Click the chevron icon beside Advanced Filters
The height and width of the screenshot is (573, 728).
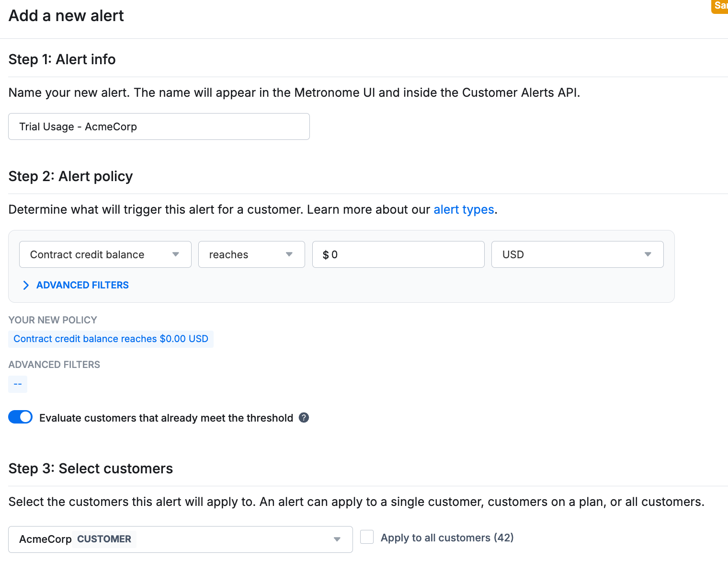[26, 286]
